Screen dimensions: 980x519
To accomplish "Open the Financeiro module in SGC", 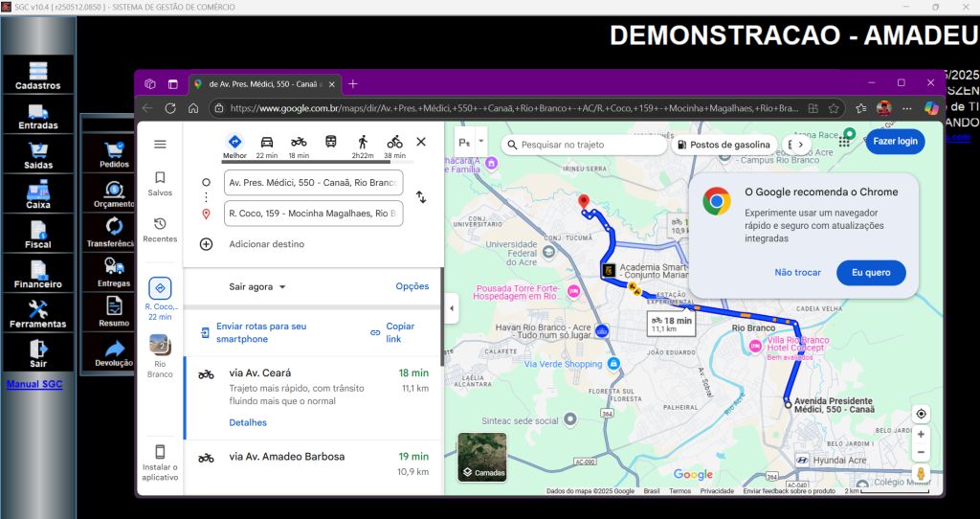I will [38, 274].
